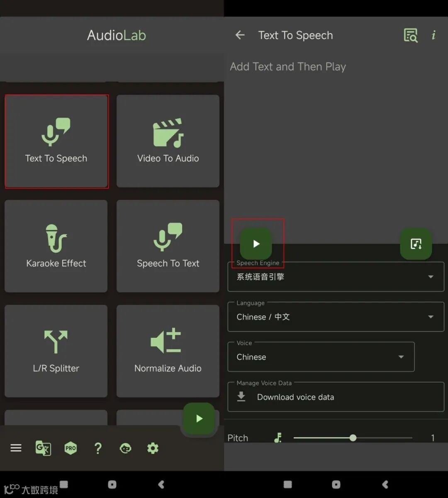448x498 pixels.
Task: Open the info icon in header
Action: (433, 35)
